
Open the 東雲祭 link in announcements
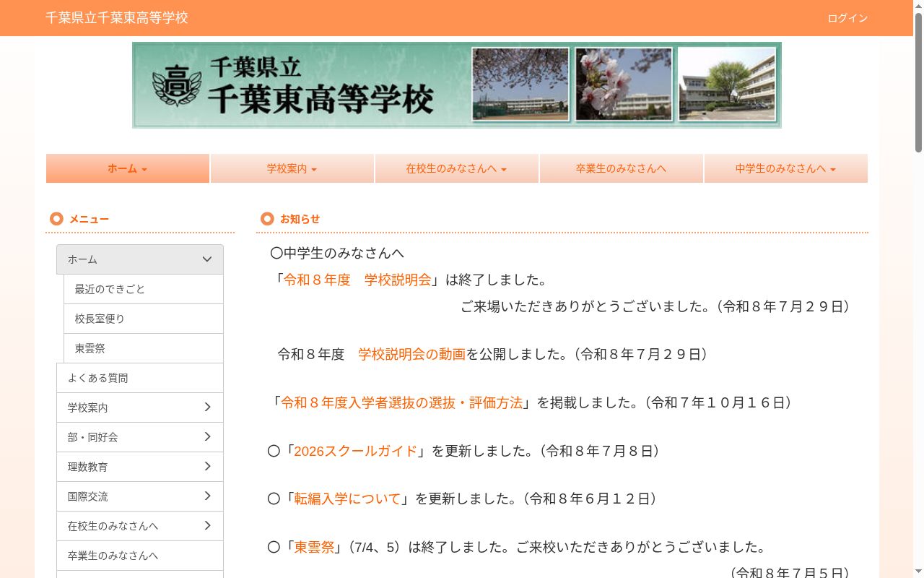click(x=315, y=547)
